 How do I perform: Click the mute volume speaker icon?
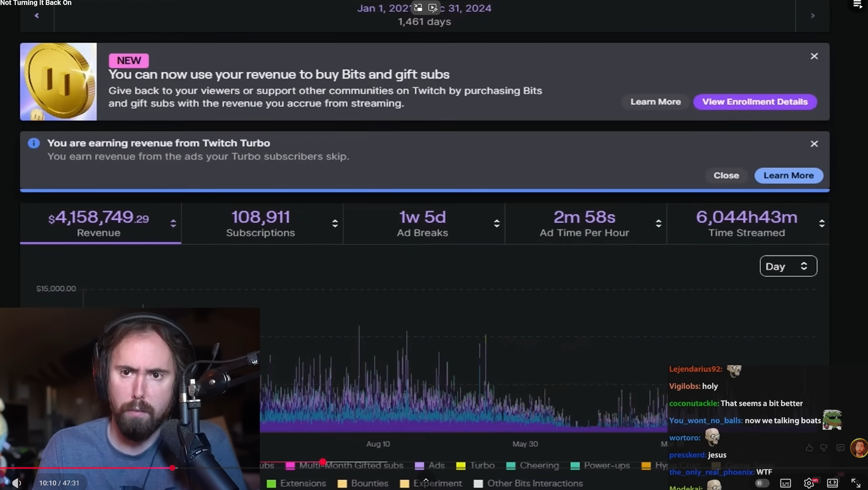tap(16, 483)
